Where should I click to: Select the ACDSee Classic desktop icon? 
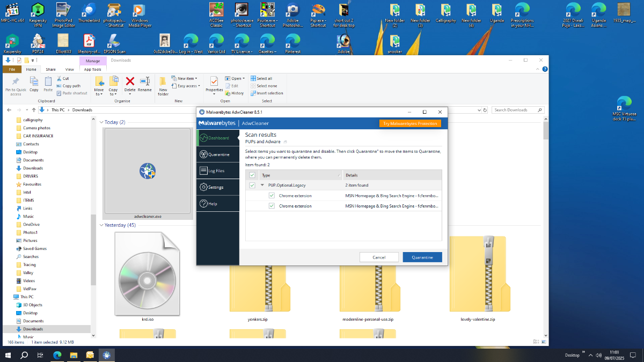[216, 15]
